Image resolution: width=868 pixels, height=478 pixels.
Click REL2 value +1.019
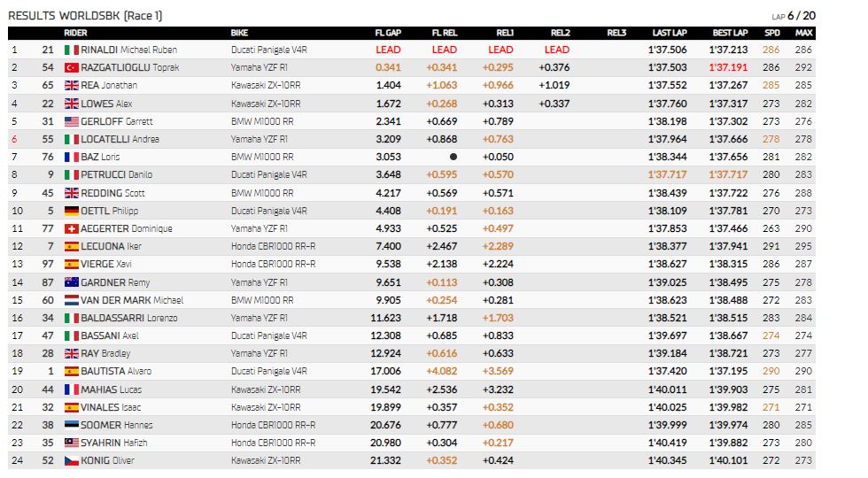pos(554,85)
